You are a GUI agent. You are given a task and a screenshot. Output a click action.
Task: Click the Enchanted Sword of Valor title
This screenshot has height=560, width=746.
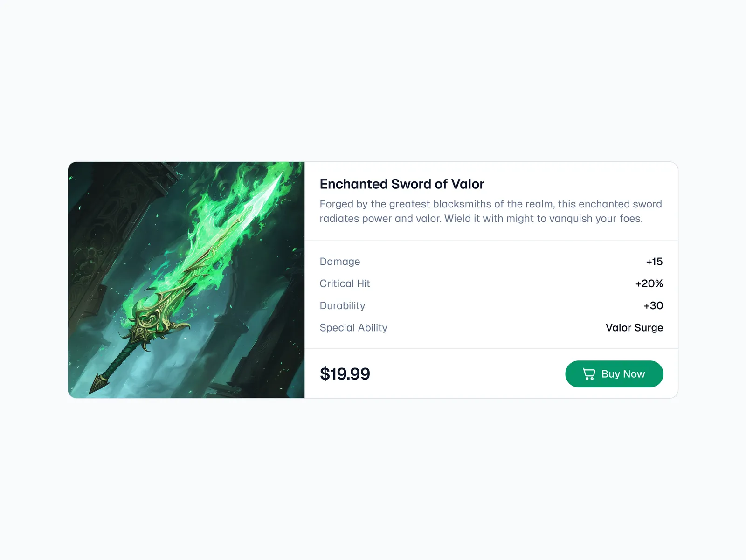click(x=402, y=184)
